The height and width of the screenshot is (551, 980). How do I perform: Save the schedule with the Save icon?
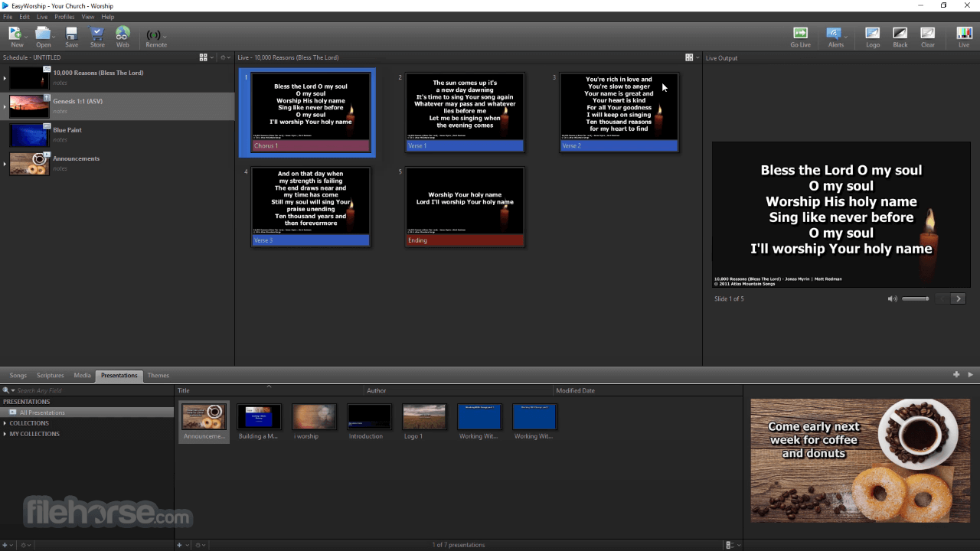[x=71, y=34]
